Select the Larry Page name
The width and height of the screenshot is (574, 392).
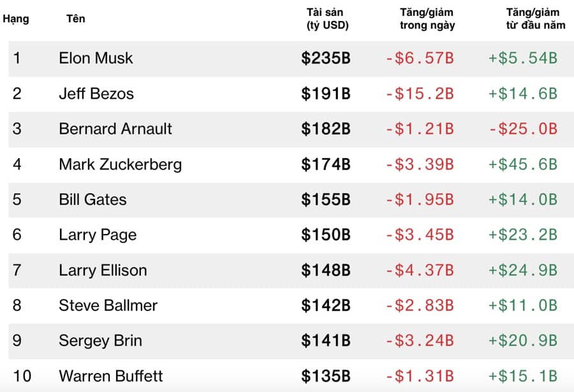(x=98, y=235)
